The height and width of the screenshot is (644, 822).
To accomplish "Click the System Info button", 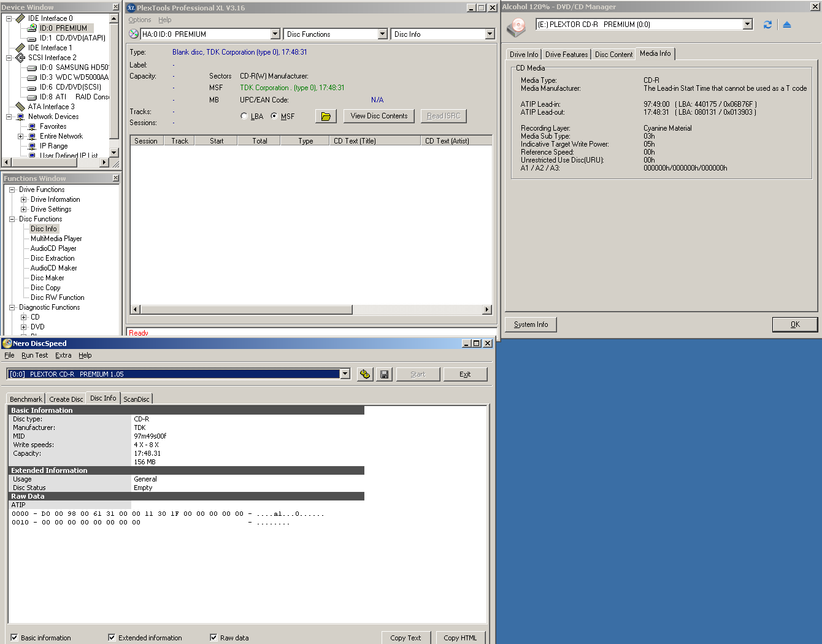I will click(531, 324).
